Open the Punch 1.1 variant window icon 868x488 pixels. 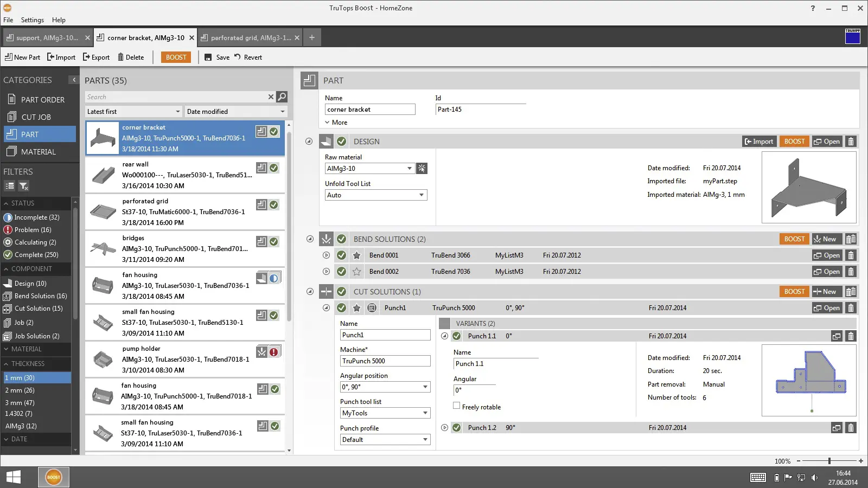coord(836,336)
